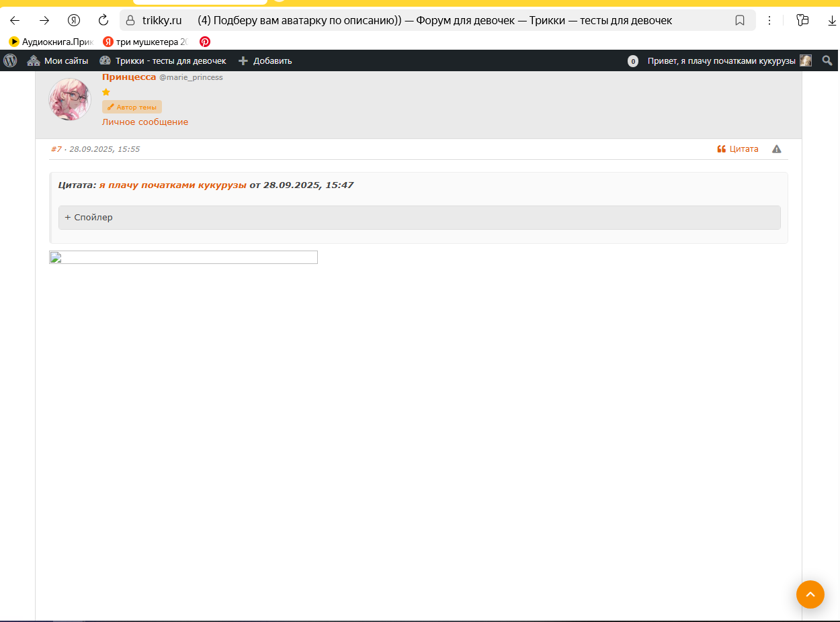
Task: Click the browser forward arrow
Action: pos(44,20)
